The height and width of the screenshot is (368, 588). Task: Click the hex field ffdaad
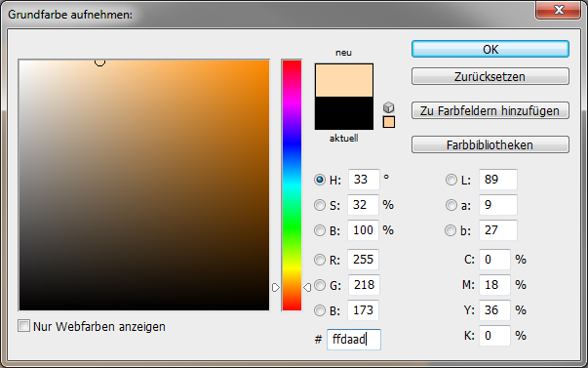click(x=354, y=340)
